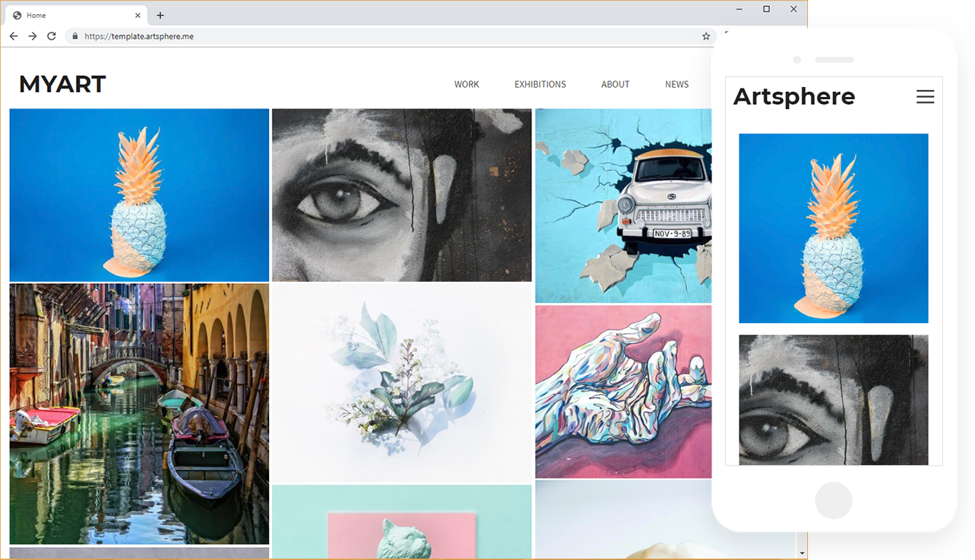Viewport: 975px width, 560px height.
Task: Open the WORK menu item
Action: point(467,84)
